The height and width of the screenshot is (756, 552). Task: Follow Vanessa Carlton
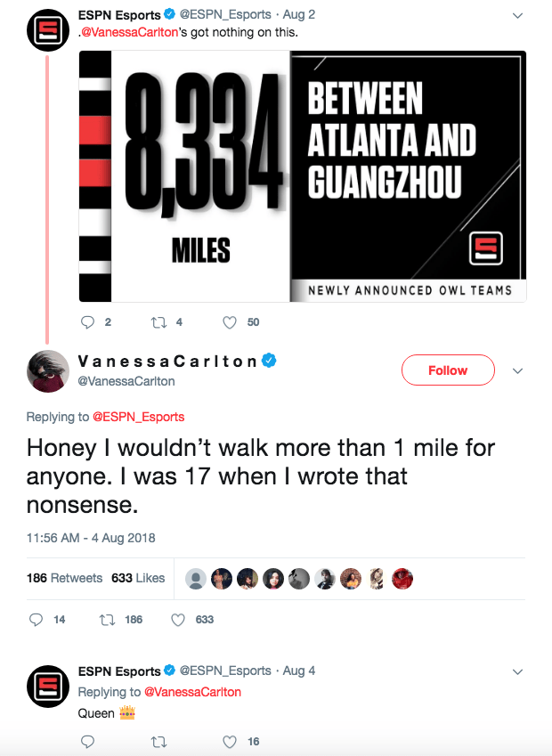pyautogui.click(x=447, y=370)
